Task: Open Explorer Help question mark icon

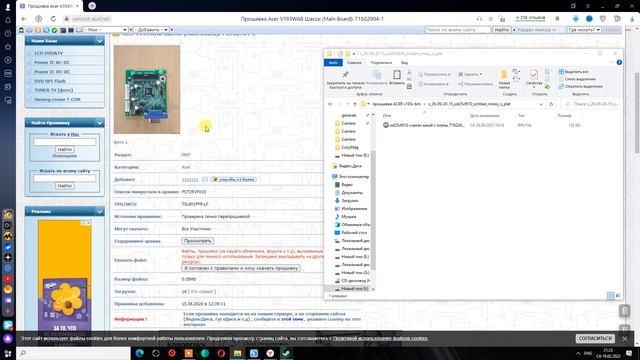Action: (x=619, y=62)
